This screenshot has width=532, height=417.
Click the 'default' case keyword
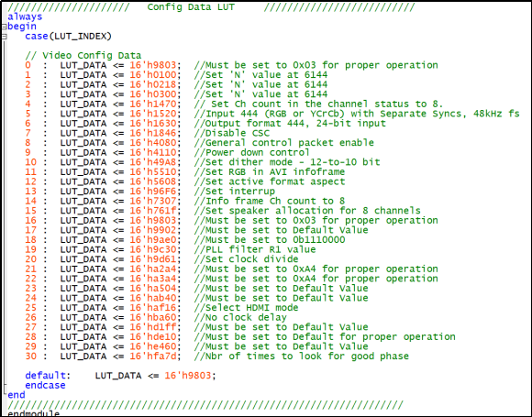[45, 376]
